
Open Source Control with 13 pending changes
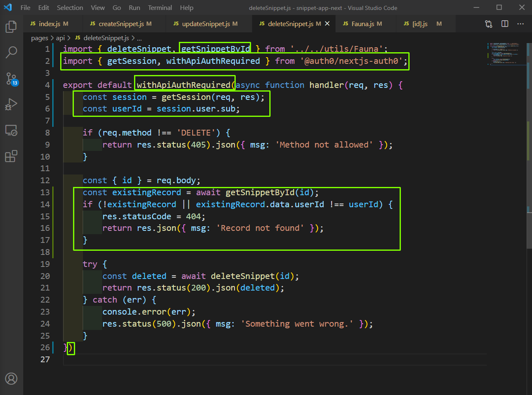point(11,79)
